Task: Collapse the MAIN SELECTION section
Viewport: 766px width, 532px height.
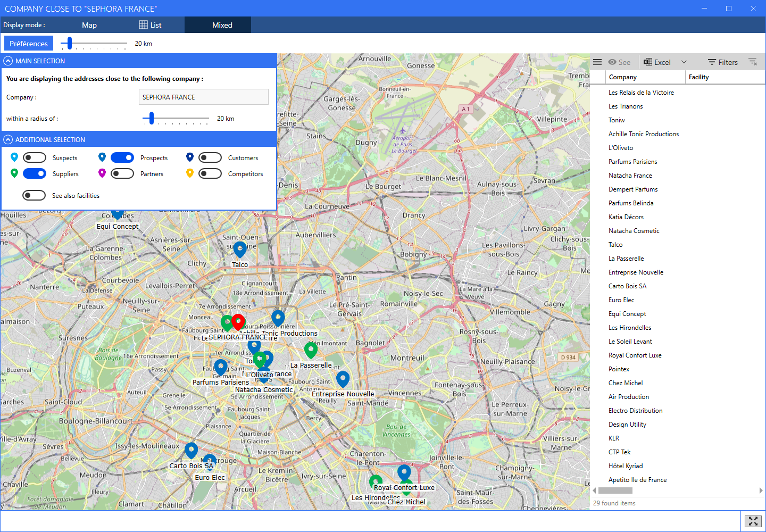Action: 8,61
